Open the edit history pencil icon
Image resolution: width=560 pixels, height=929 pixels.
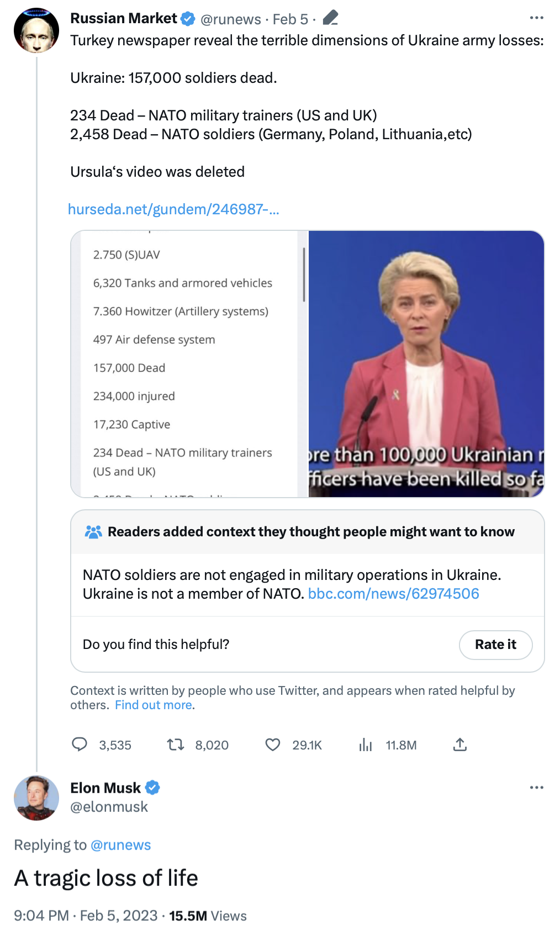pos(330,18)
